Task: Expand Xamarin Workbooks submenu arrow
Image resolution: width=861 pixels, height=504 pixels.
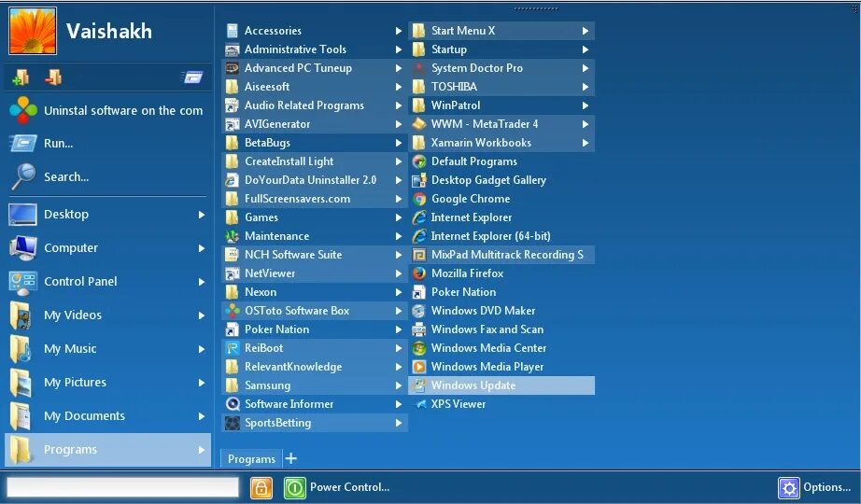Action: pyautogui.click(x=586, y=143)
